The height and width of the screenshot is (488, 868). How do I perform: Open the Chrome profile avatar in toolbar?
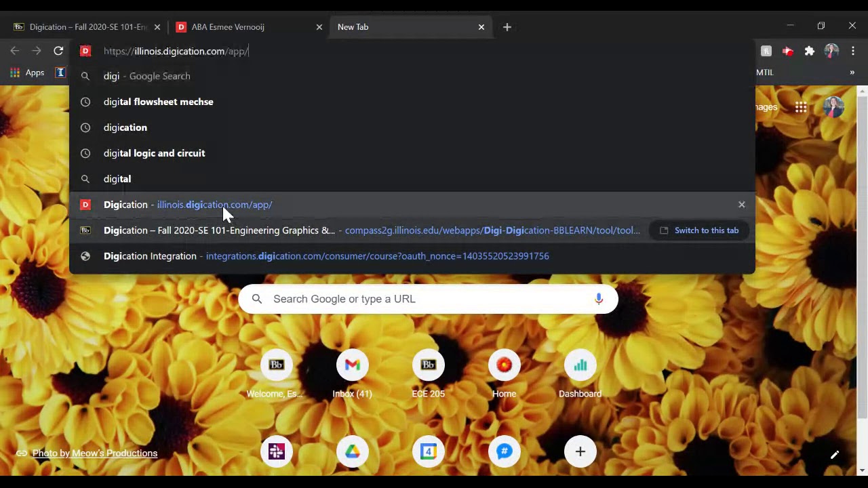click(831, 51)
